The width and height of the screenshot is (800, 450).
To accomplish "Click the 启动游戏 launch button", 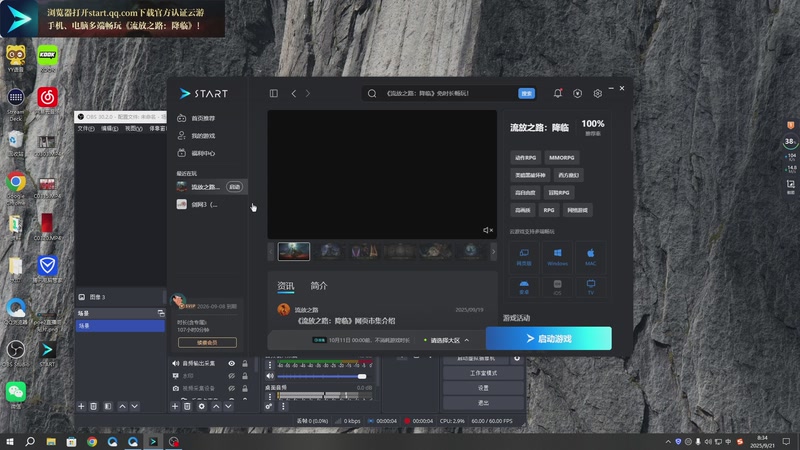I will 548,338.
